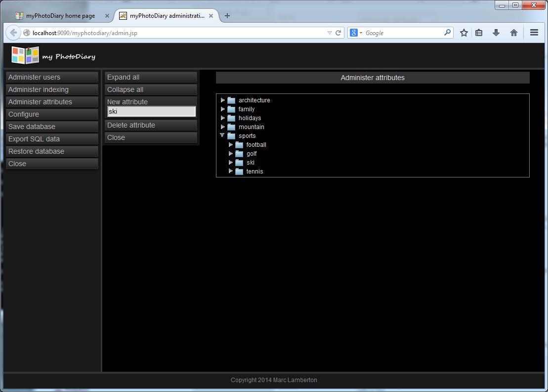Click Collapse all
This screenshot has height=392, width=548.
coord(151,89)
